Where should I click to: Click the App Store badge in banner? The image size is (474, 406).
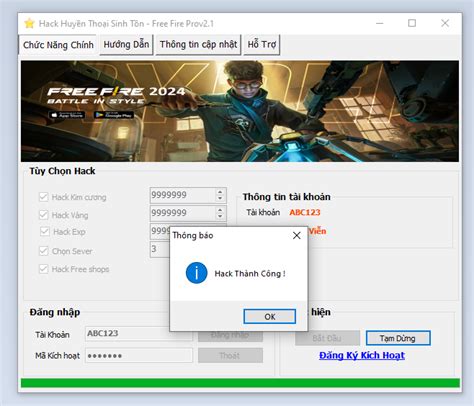click(67, 115)
